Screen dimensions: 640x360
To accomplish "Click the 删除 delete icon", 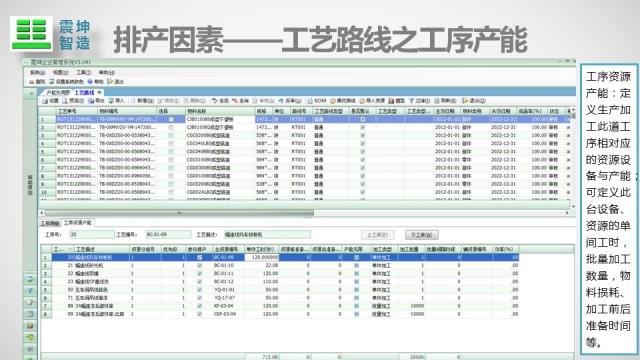I will [x=187, y=100].
